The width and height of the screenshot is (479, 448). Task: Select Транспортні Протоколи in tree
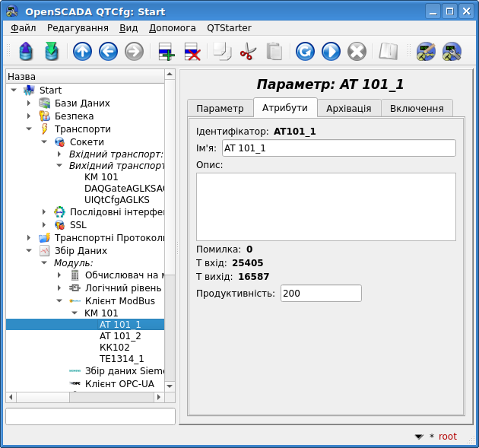click(109, 238)
